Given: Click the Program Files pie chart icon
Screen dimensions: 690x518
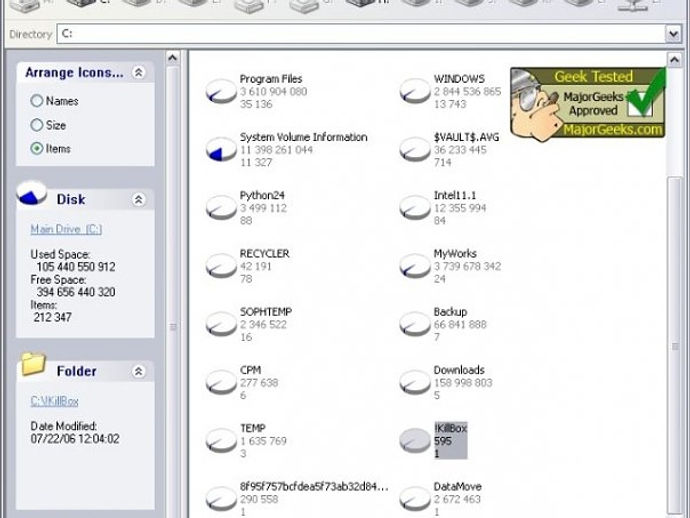Looking at the screenshot, I should 221,91.
